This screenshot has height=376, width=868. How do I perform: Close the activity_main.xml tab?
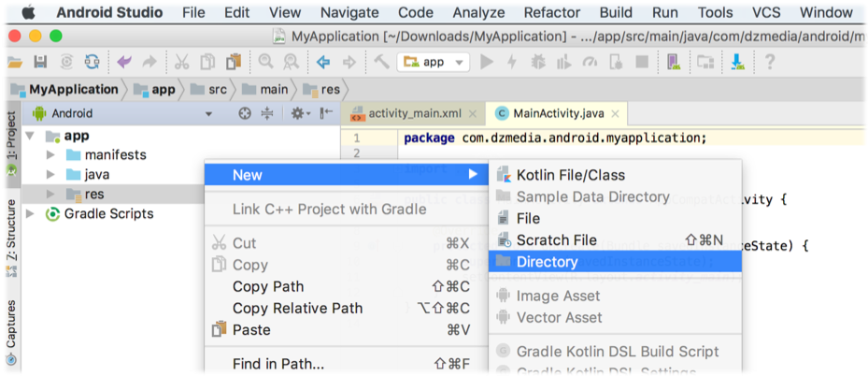[472, 113]
